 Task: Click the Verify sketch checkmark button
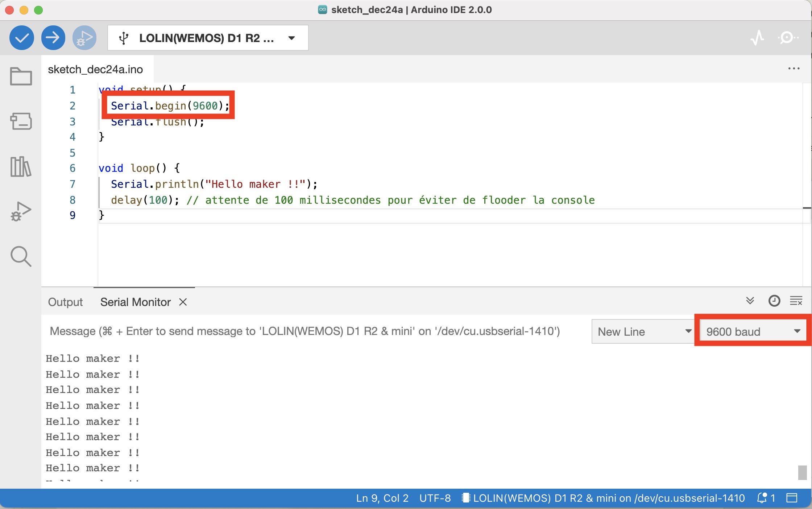coord(22,38)
